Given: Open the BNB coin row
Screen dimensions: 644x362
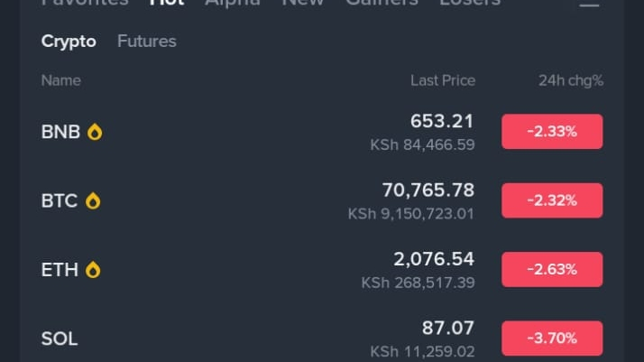Looking at the screenshot, I should coord(60,132).
